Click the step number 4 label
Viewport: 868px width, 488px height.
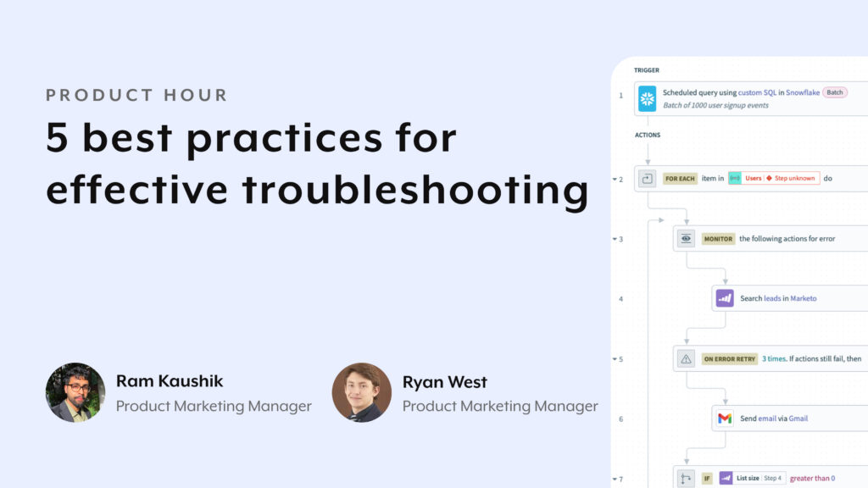coord(620,299)
